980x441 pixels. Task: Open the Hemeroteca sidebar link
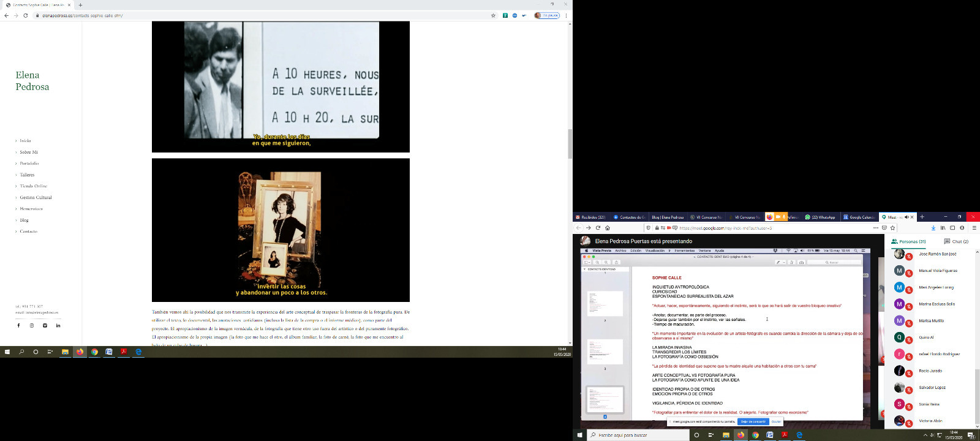[31, 209]
